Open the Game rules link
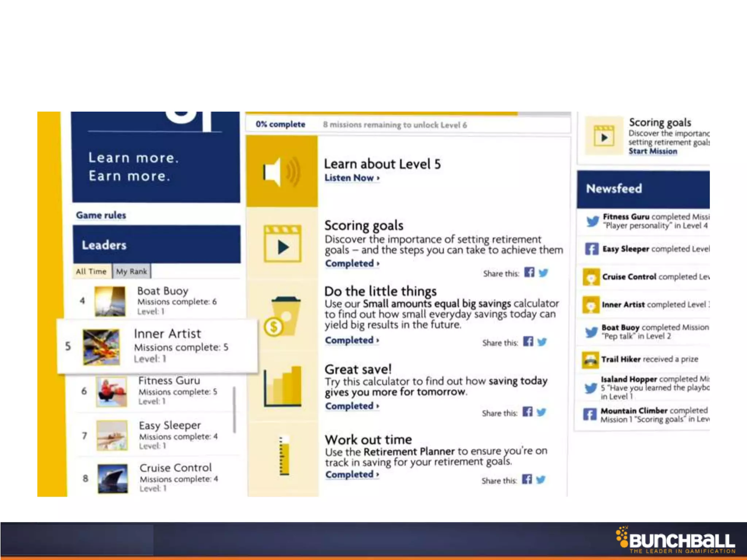The height and width of the screenshot is (560, 747). pyautogui.click(x=101, y=215)
